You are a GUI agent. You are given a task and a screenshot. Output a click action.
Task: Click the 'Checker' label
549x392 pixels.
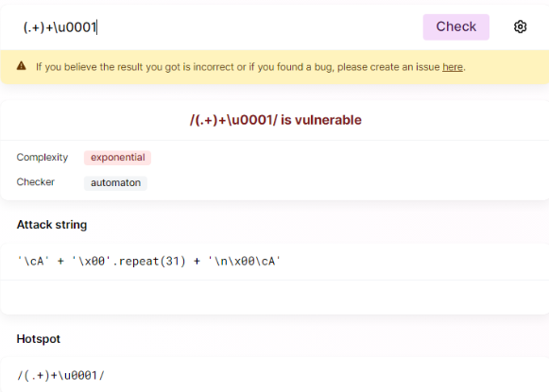pos(36,182)
